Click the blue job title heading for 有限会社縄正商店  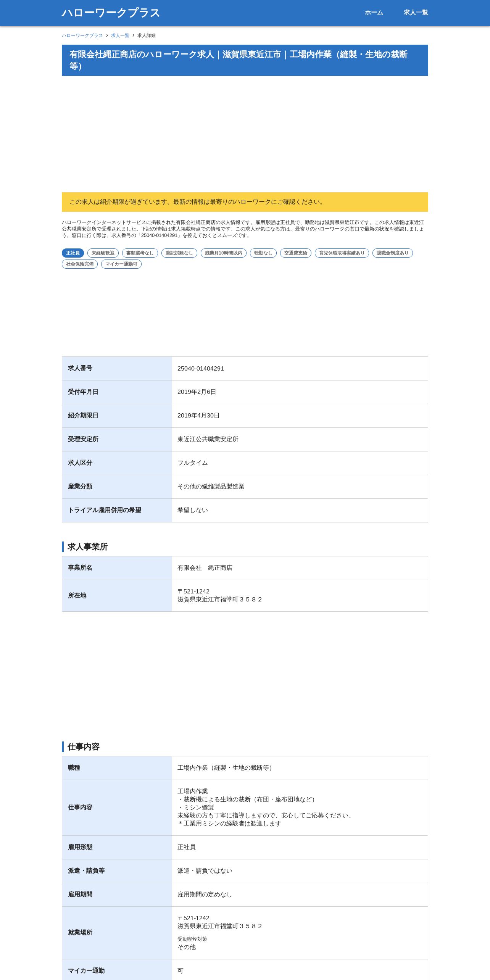point(245,60)
